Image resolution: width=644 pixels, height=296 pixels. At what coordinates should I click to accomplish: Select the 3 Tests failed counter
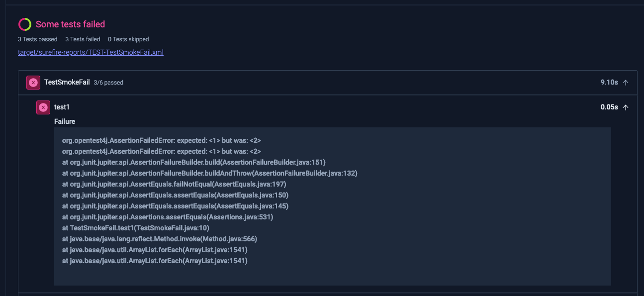tap(83, 39)
